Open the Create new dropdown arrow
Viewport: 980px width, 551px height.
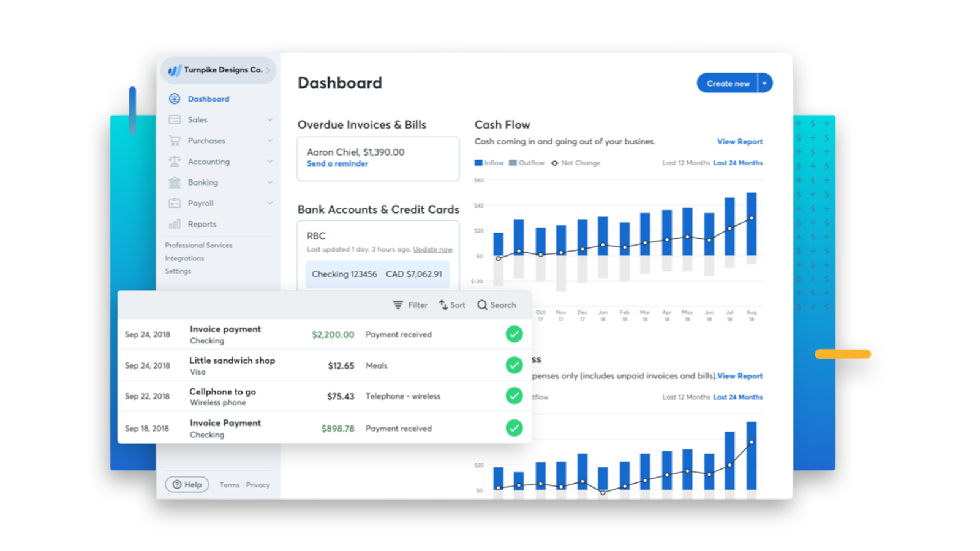764,83
